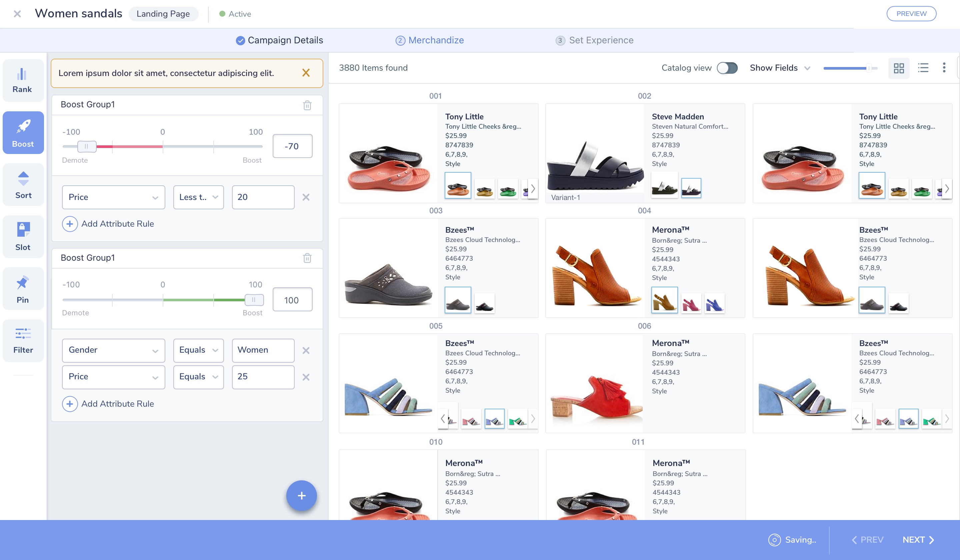Open the Slot tool
This screenshot has width=960, height=560.
pos(23,237)
